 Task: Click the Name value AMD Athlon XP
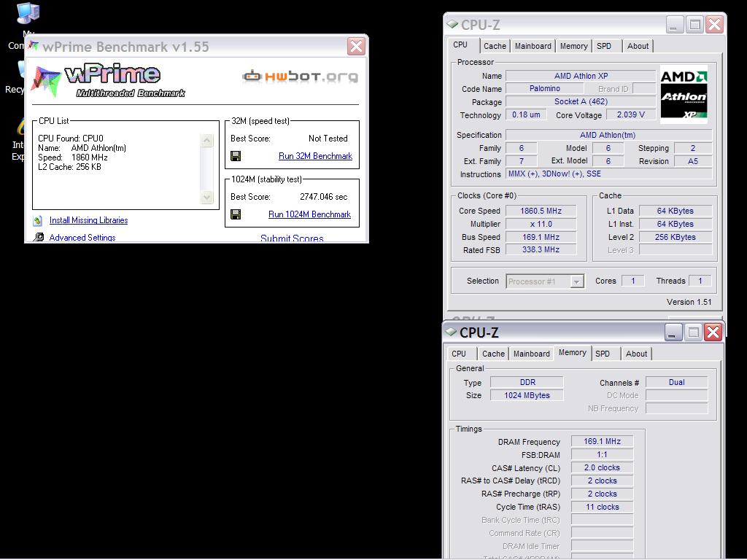click(581, 76)
